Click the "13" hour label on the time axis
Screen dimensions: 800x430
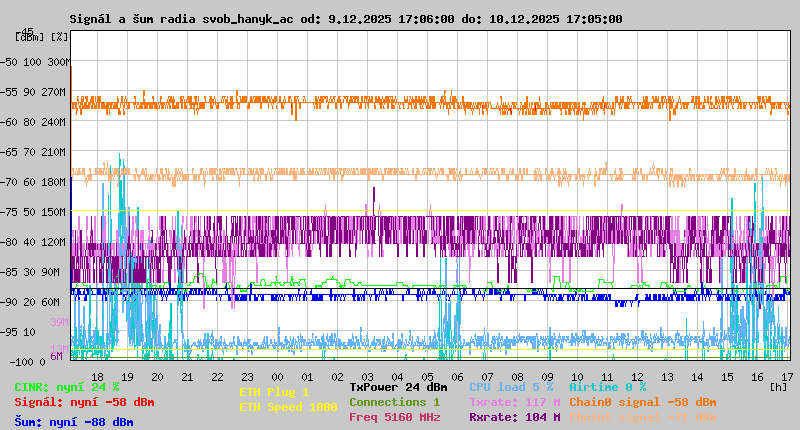click(667, 377)
